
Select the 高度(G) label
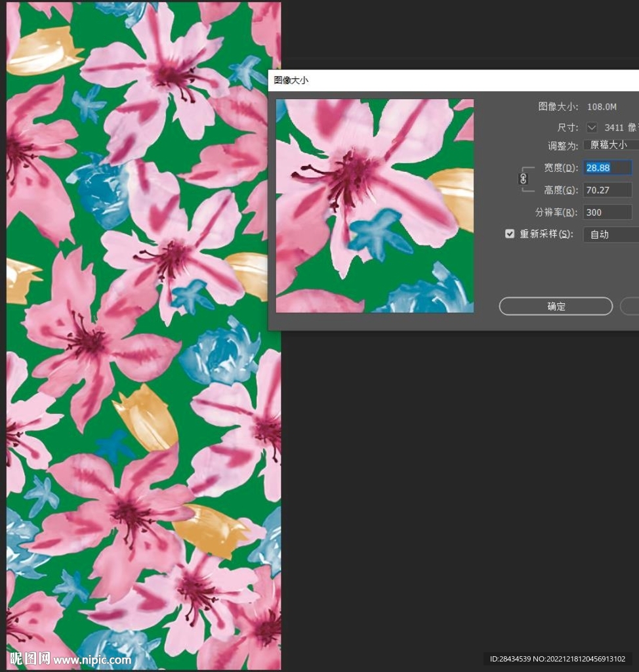click(561, 190)
